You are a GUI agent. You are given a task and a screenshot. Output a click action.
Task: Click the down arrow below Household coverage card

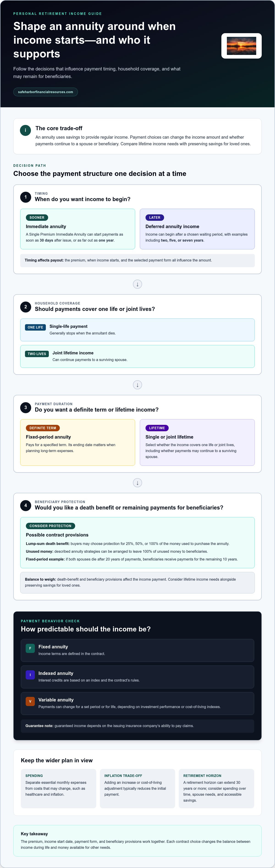[x=137, y=385]
